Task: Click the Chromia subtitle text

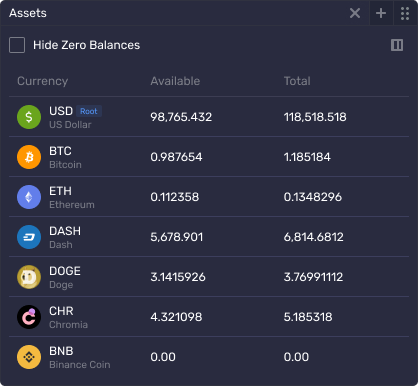Action: point(69,325)
